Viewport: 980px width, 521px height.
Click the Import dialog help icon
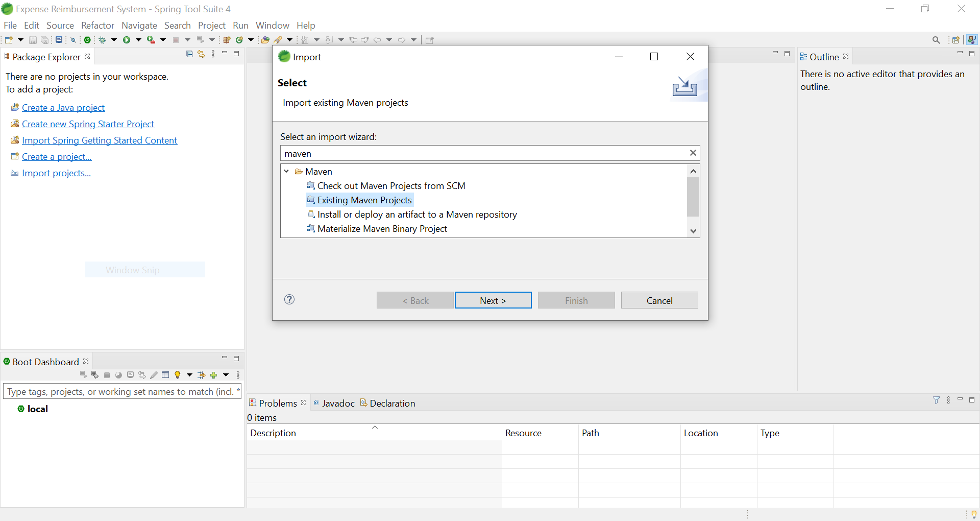289,299
